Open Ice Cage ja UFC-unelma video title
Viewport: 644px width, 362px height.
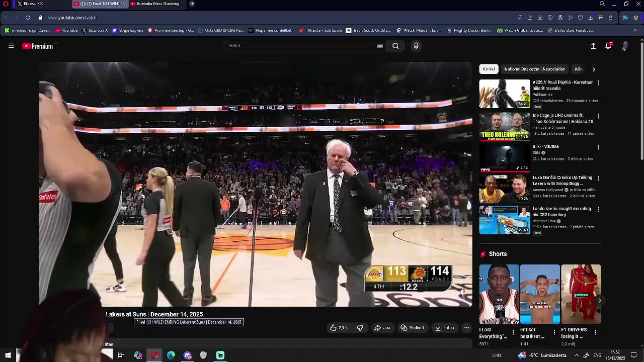click(x=563, y=118)
